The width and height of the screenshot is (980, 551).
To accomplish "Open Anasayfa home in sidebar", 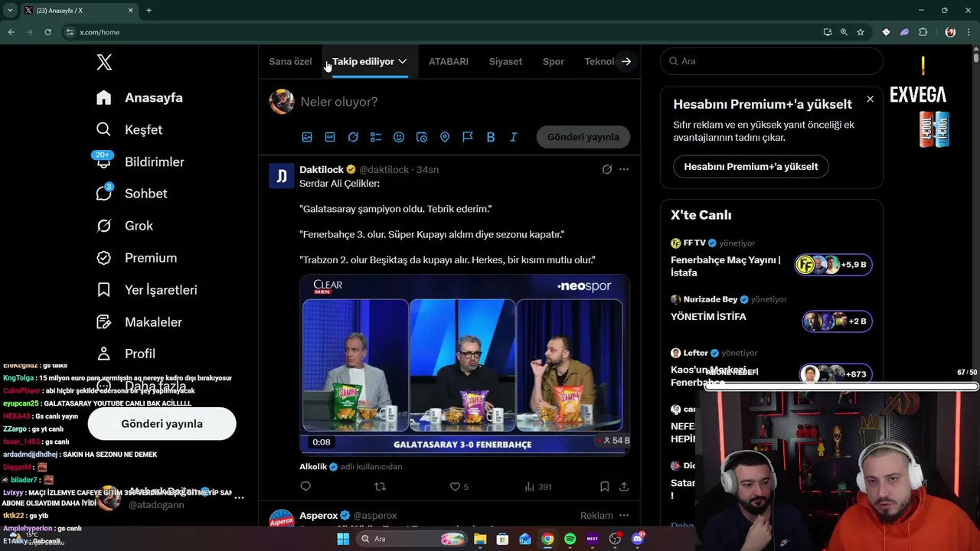I will (139, 98).
